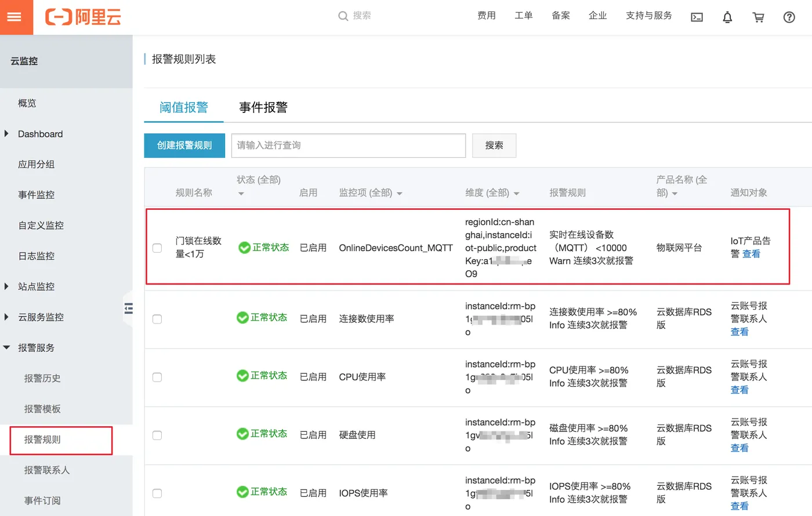Click 查看 link in CPU使用率 row

click(739, 390)
